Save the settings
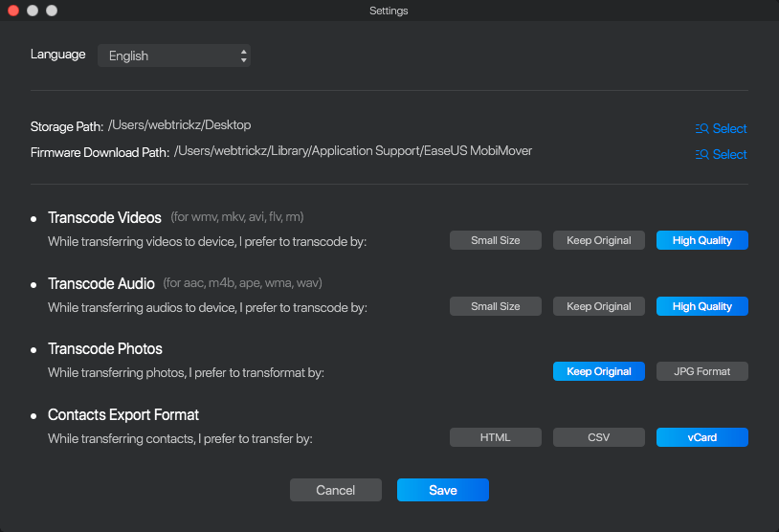Image resolution: width=779 pixels, height=532 pixels. [x=443, y=490]
